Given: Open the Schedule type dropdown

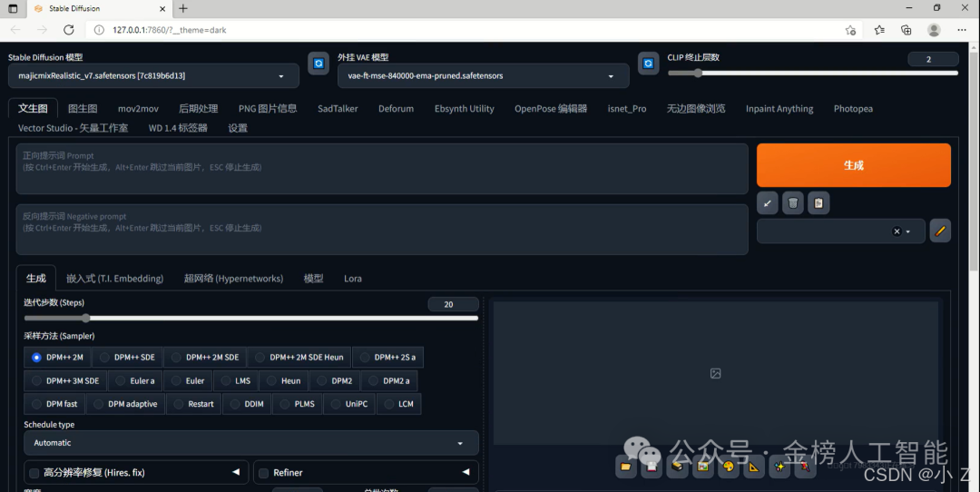Looking at the screenshot, I should tap(251, 443).
